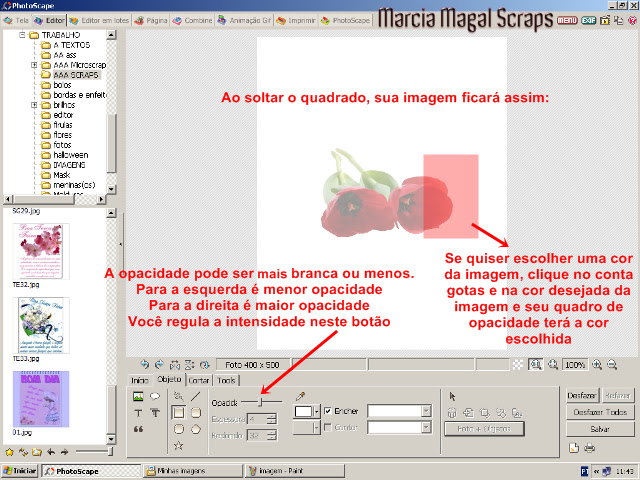
Task: Select the star shape tool
Action: coord(178,445)
